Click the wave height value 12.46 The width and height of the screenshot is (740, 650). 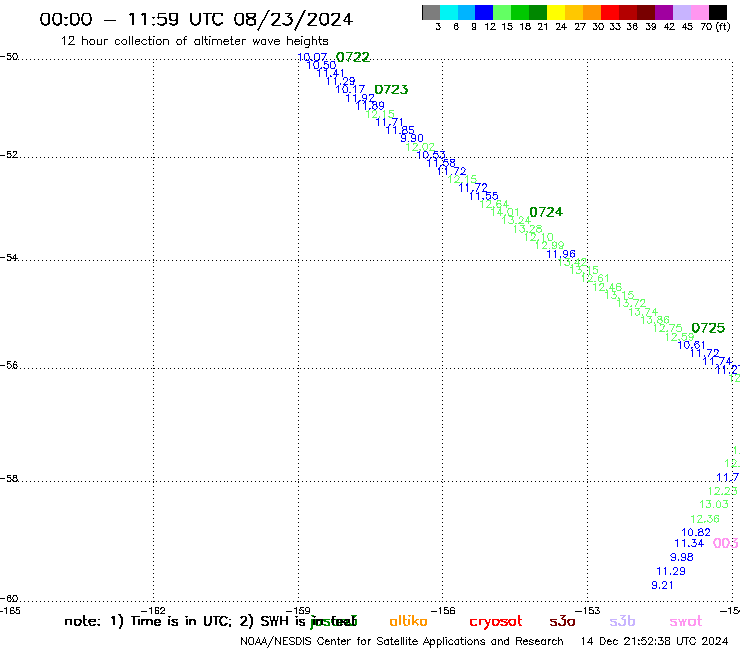click(607, 287)
